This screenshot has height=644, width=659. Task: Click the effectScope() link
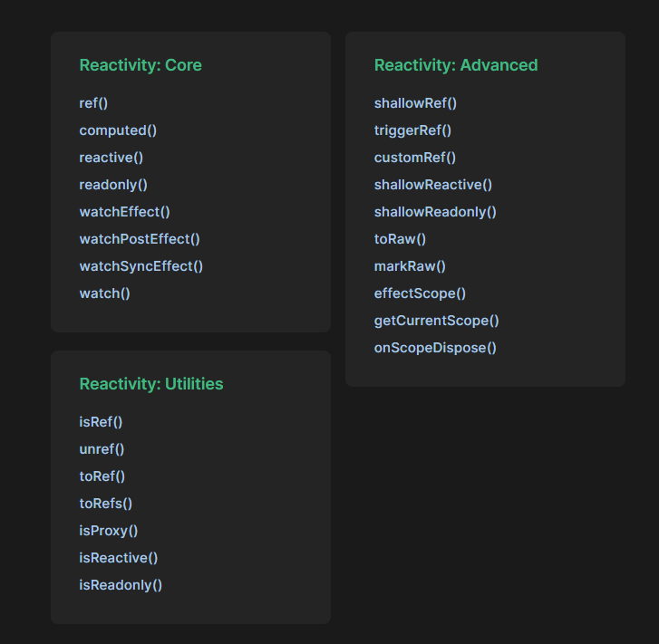pos(420,293)
